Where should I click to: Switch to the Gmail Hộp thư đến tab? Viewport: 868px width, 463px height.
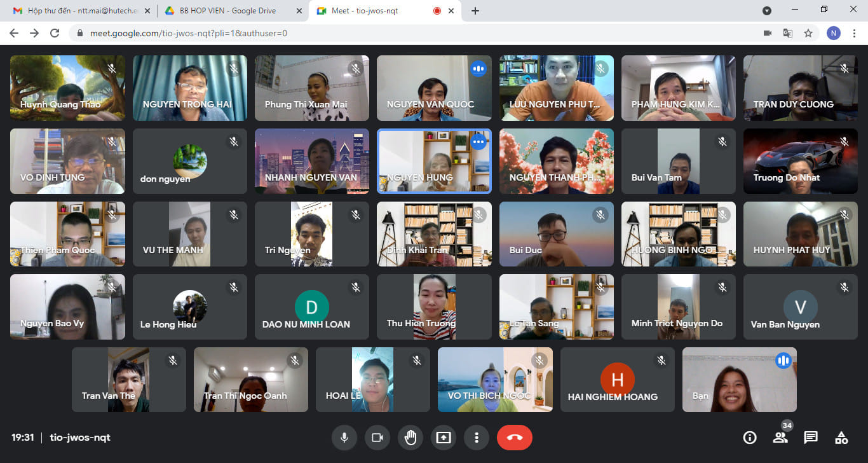(x=82, y=11)
